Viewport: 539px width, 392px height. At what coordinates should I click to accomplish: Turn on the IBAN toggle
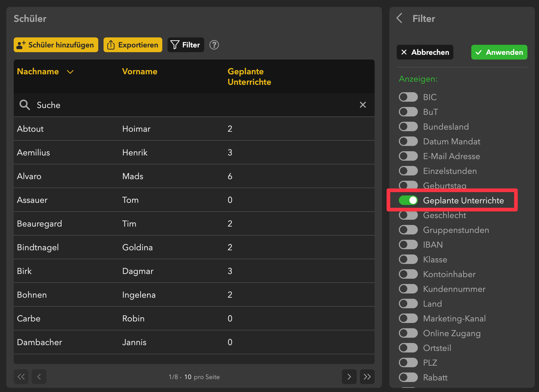point(408,244)
